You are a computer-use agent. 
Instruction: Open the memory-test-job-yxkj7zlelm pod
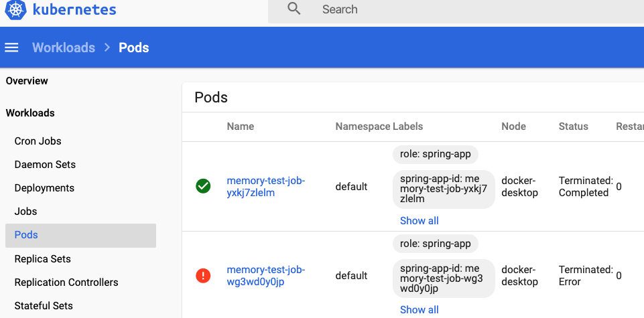tap(265, 187)
